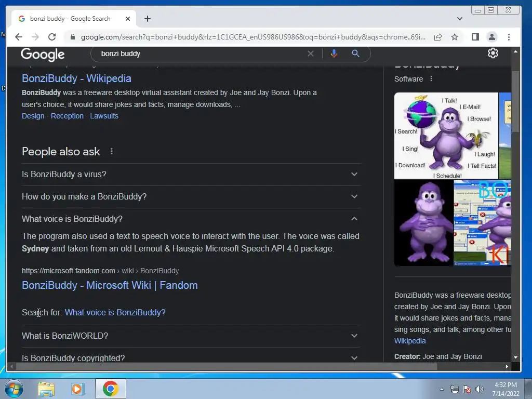Start voice search with microphone

point(334,54)
